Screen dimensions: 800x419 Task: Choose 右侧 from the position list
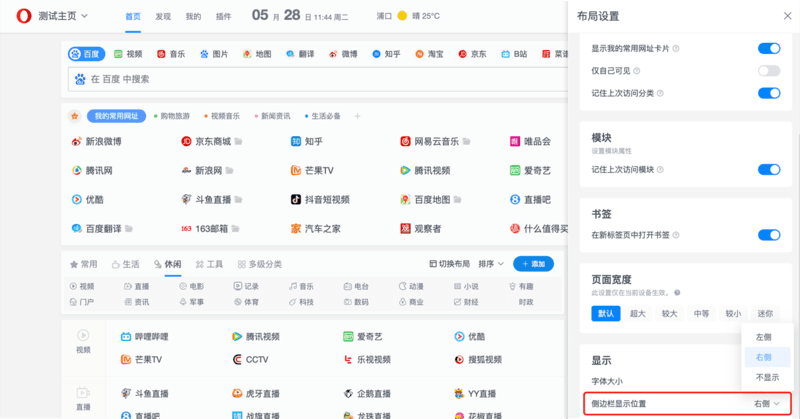(767, 357)
